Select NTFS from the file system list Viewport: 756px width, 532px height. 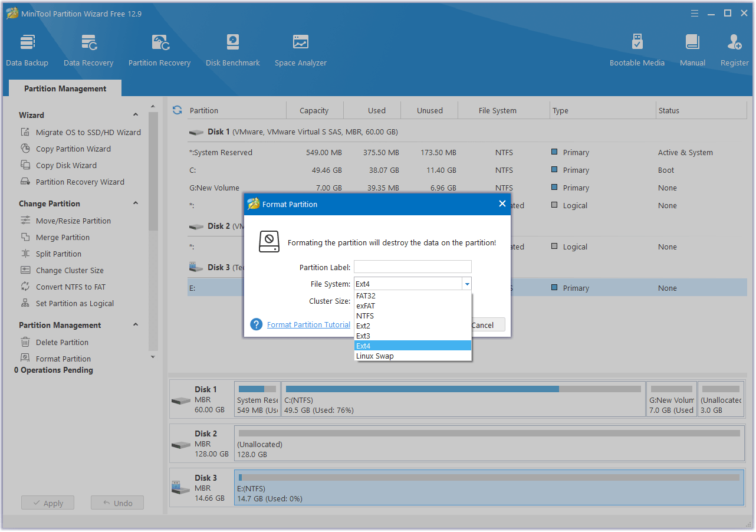[x=413, y=316]
